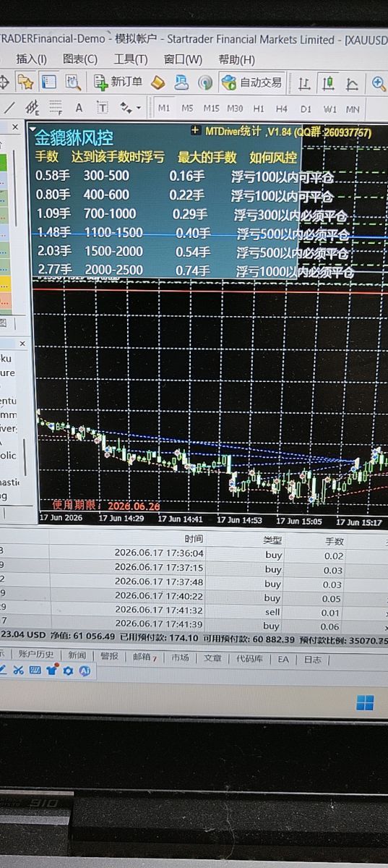Toggle 自动交易 auto trading

coord(251,82)
